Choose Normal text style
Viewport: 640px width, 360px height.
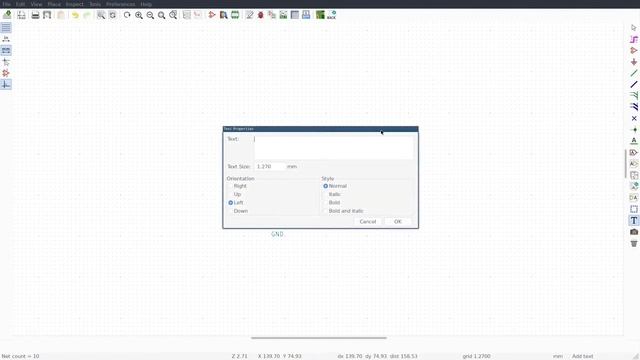pyautogui.click(x=335, y=186)
